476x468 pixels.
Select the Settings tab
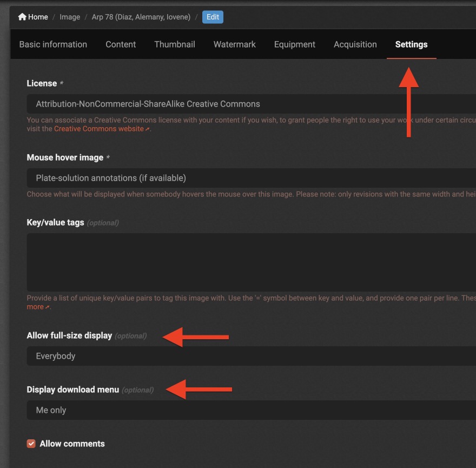click(x=411, y=44)
